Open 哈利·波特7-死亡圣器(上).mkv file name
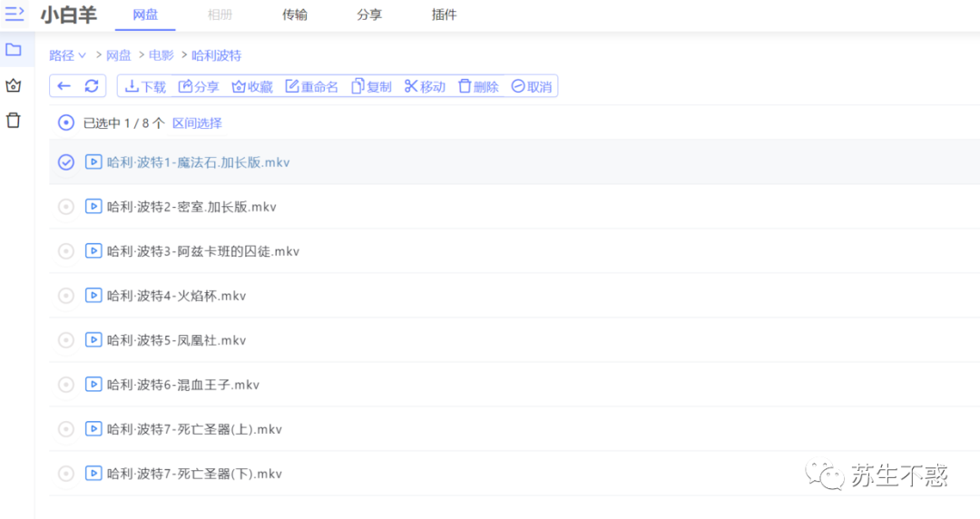 194,429
